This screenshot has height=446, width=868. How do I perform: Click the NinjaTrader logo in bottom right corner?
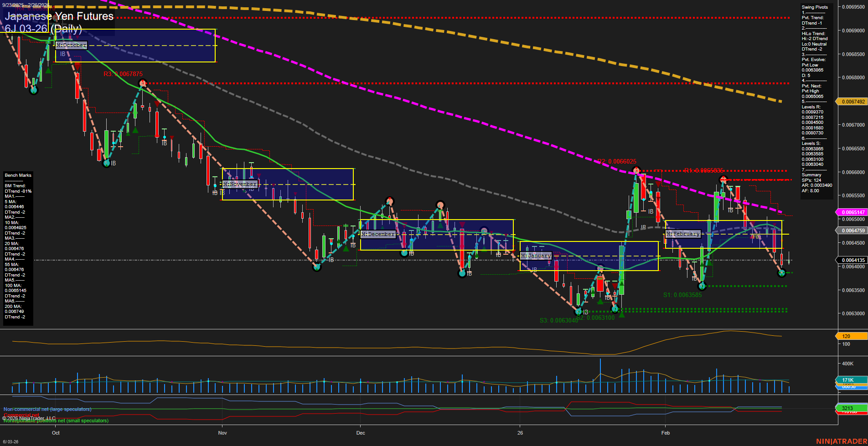[841, 441]
